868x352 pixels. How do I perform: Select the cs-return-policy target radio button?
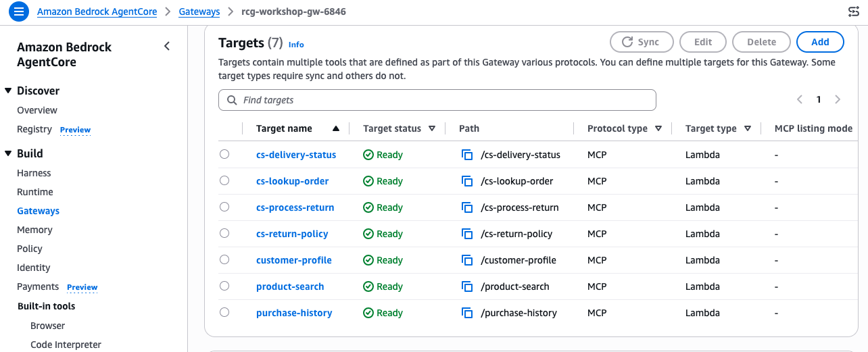[x=224, y=233]
